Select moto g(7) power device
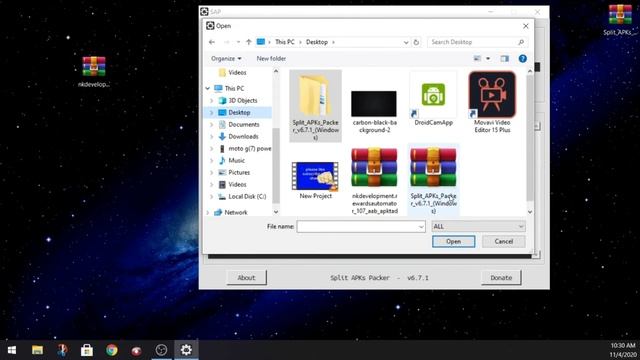Image resolution: width=640 pixels, height=360 pixels. tap(249, 149)
